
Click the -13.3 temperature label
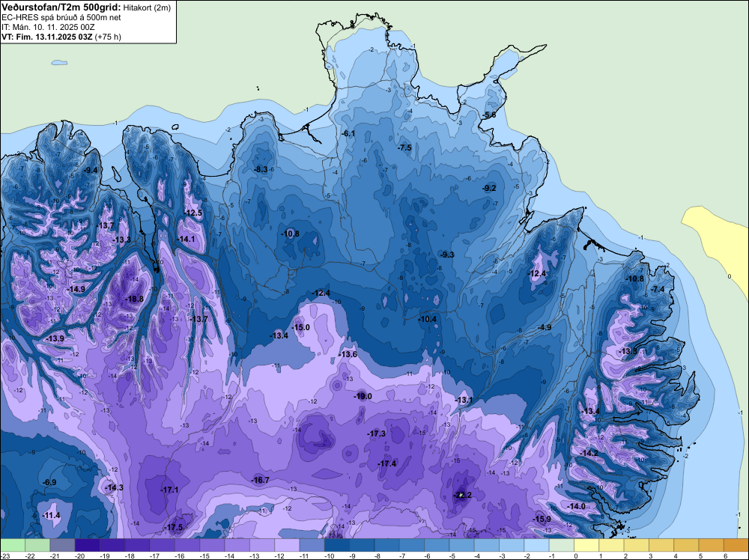coord(121,240)
